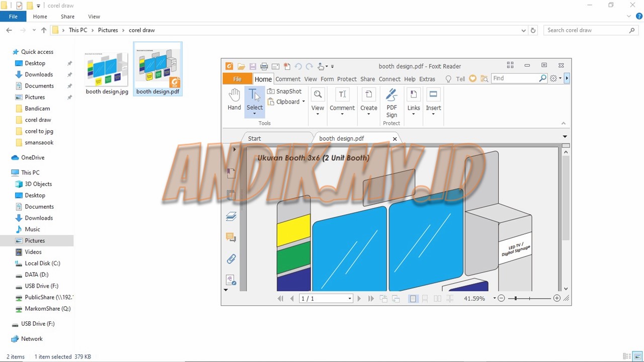Zoom out using the minus control
The width and height of the screenshot is (644, 362).
501,298
